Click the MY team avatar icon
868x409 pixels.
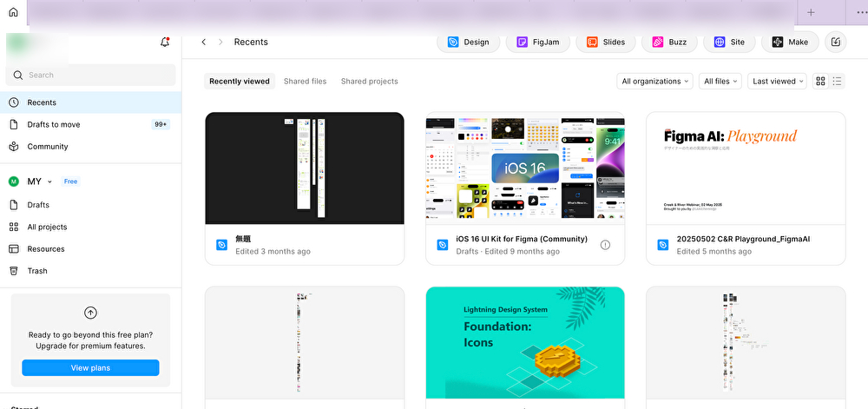[14, 181]
